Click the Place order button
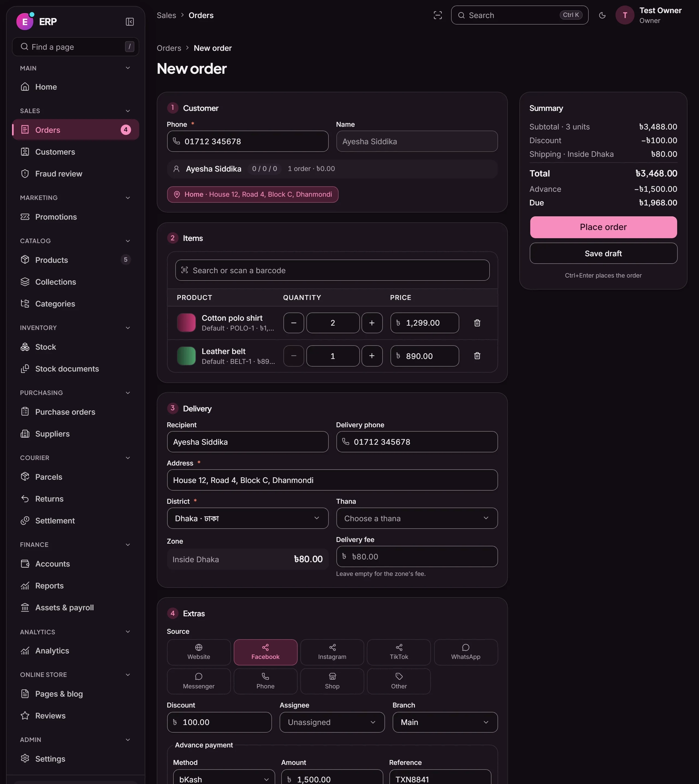The image size is (699, 784). click(x=603, y=227)
